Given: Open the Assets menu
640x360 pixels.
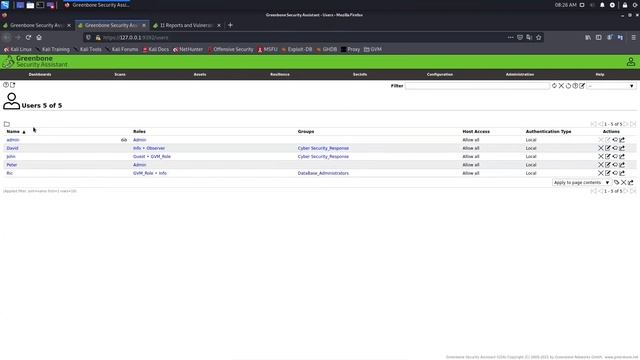Looking at the screenshot, I should click(x=200, y=74).
